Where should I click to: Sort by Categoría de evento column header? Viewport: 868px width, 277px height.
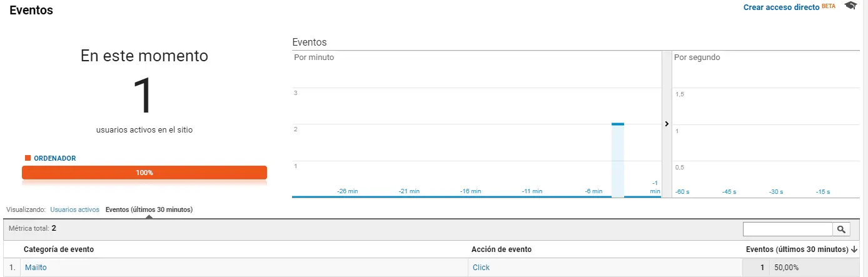tap(59, 249)
